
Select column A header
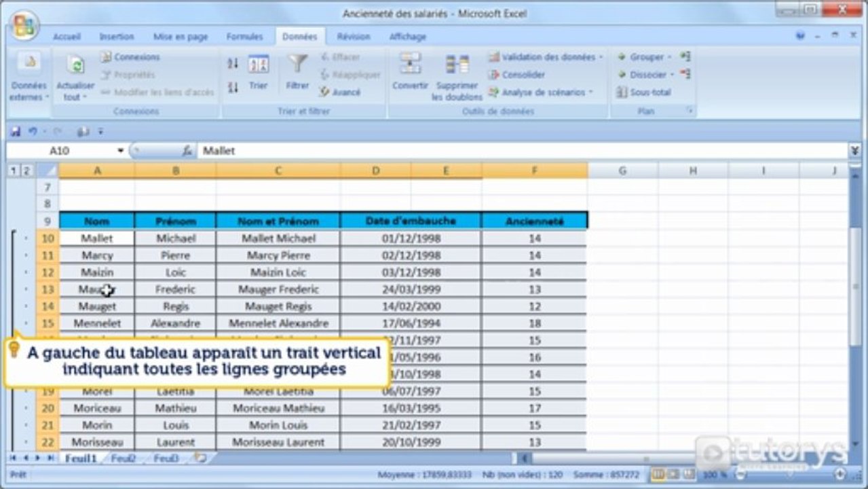tap(97, 171)
